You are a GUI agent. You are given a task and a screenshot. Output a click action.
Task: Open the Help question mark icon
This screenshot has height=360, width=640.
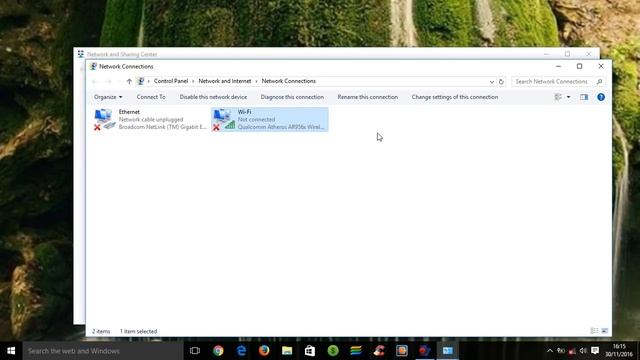pos(601,97)
